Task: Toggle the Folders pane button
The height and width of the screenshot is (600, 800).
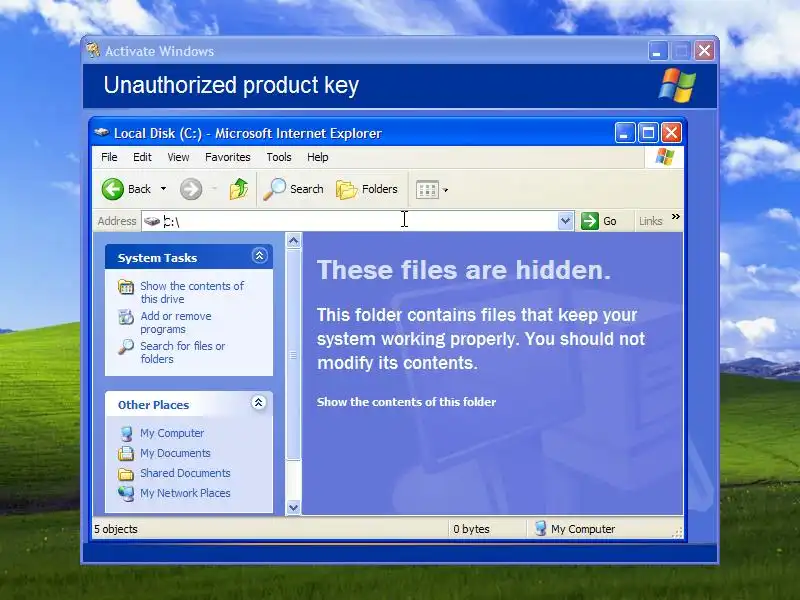Action: click(x=367, y=189)
